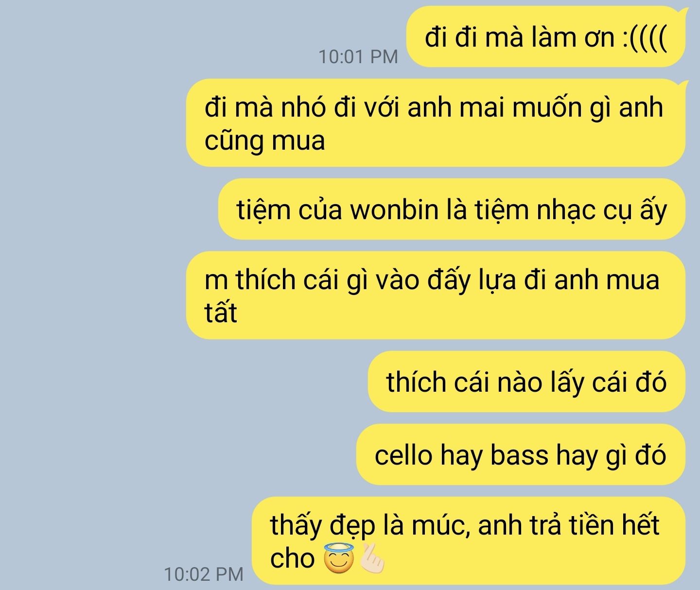Tap the 10:01 PM timestamp

pos(358,57)
